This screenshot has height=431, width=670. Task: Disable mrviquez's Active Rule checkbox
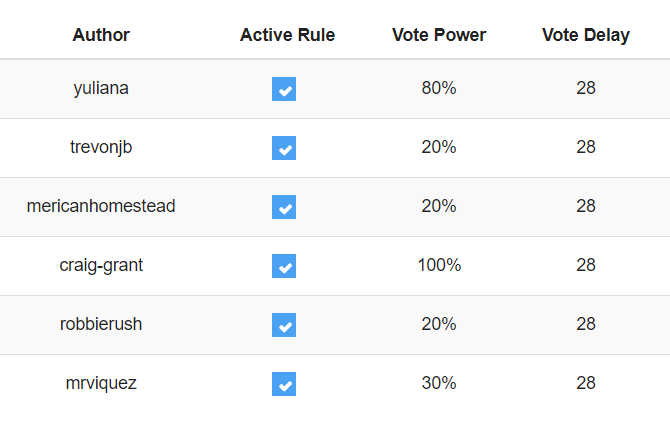284,385
